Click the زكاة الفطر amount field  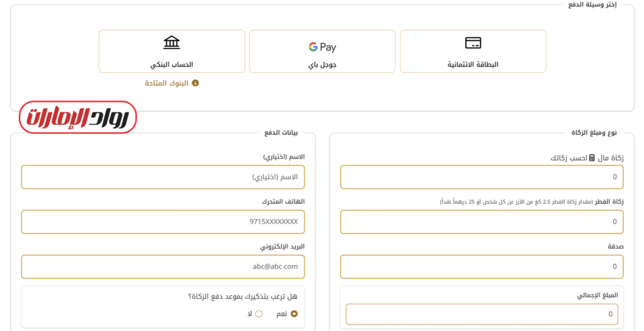click(482, 222)
